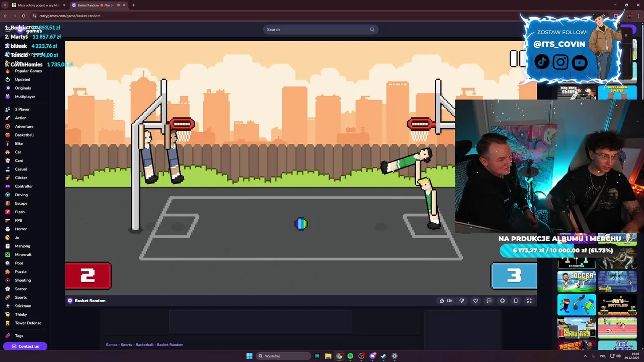Image resolution: width=644 pixels, height=362 pixels.
Task: Enter fullscreen with the expand icon
Action: pyautogui.click(x=529, y=301)
